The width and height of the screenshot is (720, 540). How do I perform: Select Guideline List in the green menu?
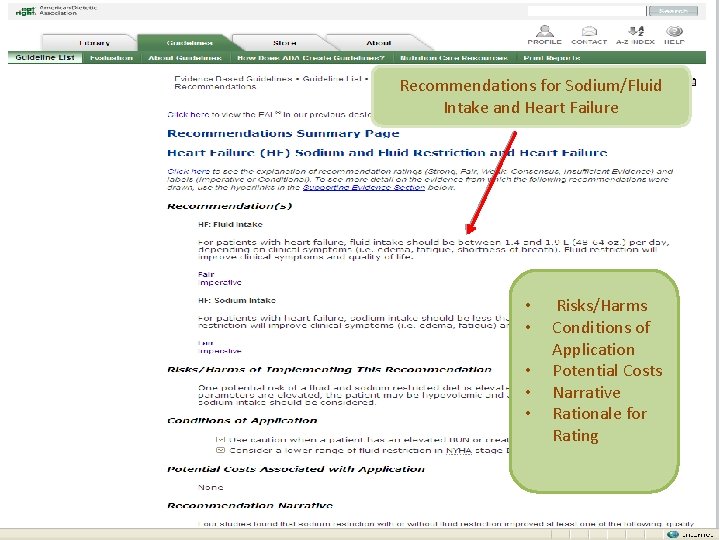pos(45,57)
